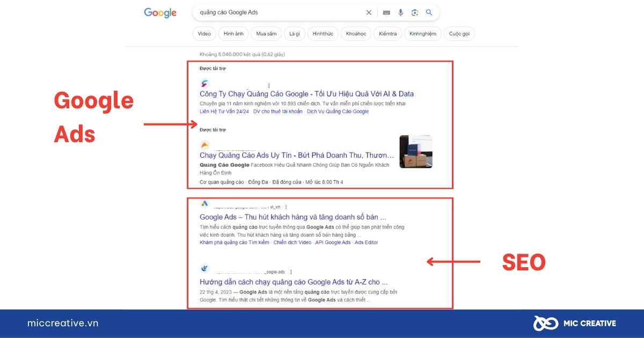The width and height of the screenshot is (644, 338).
Task: Select the Cuộc gọi filter chip
Action: (459, 33)
